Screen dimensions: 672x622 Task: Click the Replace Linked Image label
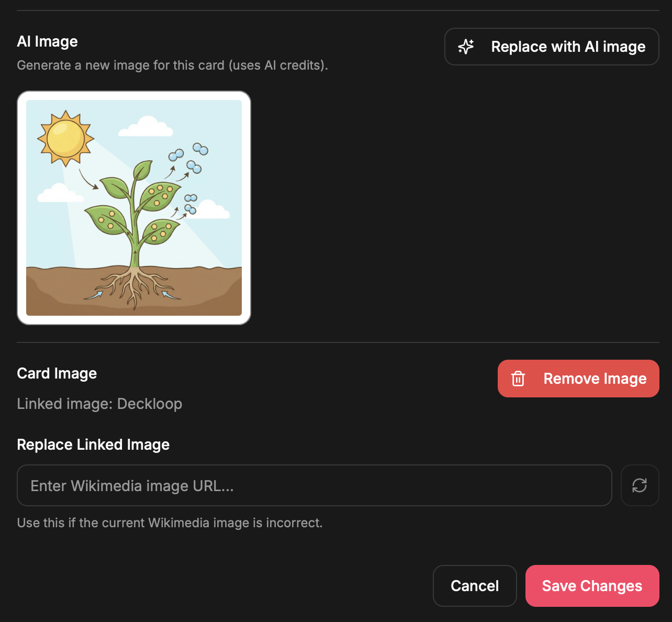point(93,445)
